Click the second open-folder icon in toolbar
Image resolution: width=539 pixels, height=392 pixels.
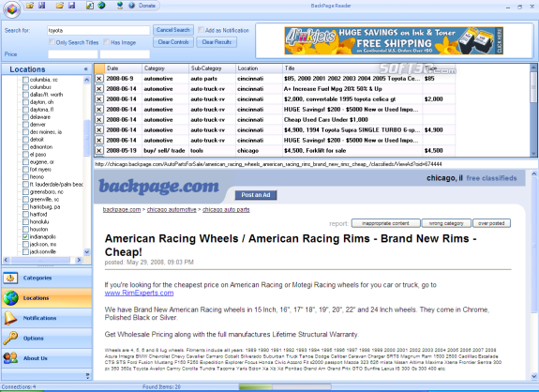pos(60,6)
